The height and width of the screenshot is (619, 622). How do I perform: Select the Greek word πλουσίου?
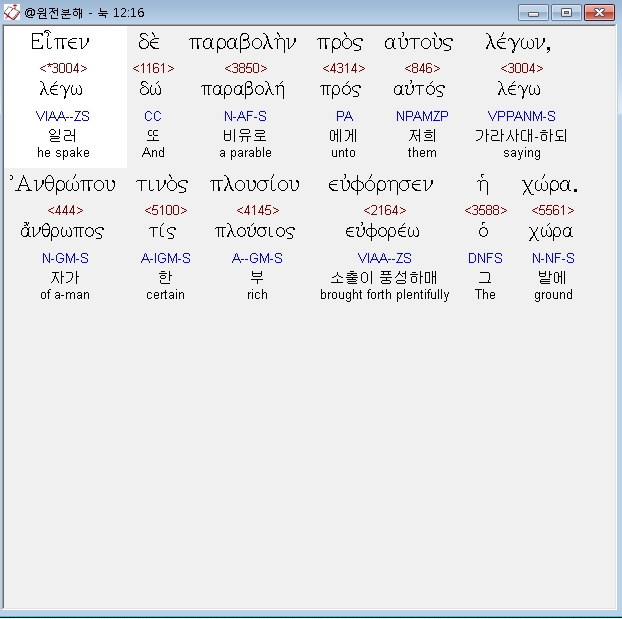(x=255, y=185)
